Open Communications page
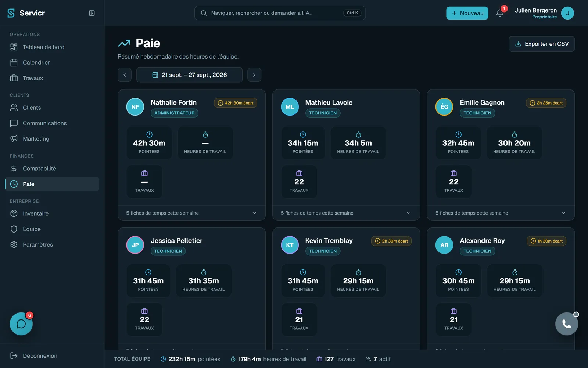 [52, 123]
